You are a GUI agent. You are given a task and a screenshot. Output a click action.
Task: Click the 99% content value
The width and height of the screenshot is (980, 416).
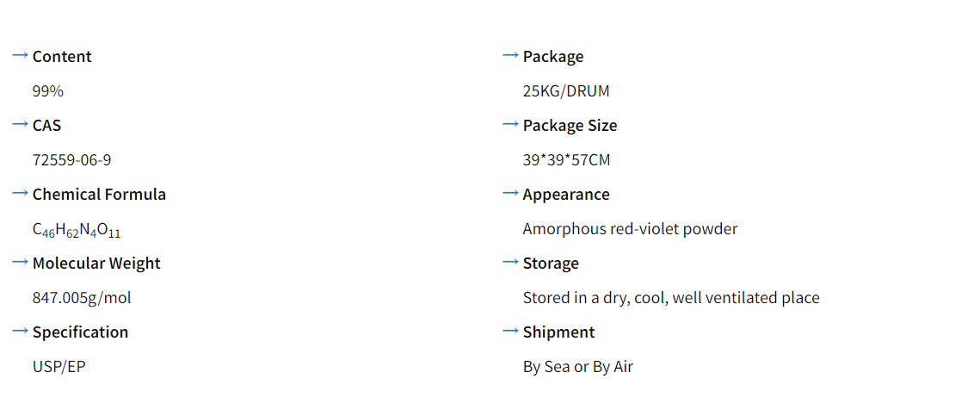48,91
